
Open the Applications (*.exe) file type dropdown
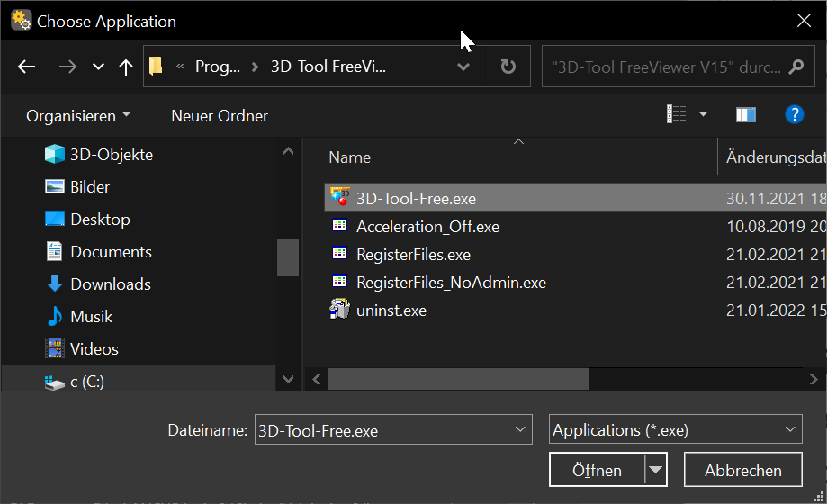point(675,429)
